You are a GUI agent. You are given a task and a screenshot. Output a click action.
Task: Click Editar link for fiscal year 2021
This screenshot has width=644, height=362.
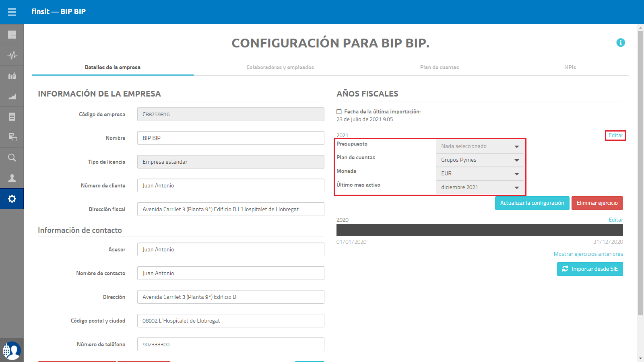click(615, 136)
